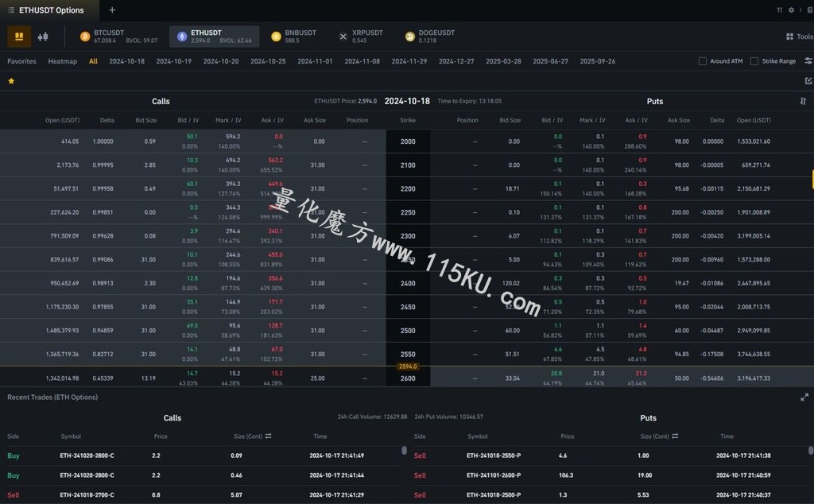The image size is (814, 504).
Task: Switch to the BNBUSDT underlying
Action: tap(294, 37)
